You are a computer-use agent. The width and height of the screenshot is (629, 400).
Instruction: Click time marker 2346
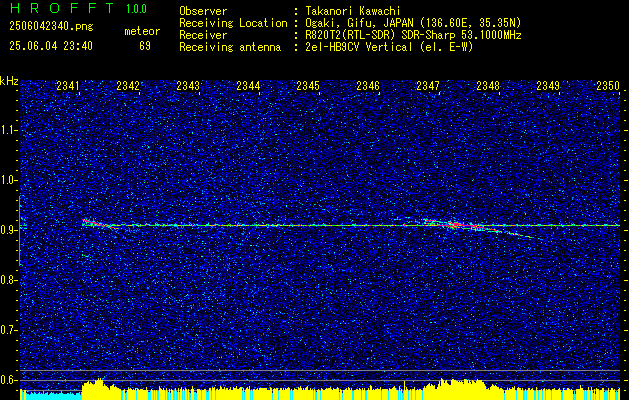368,85
